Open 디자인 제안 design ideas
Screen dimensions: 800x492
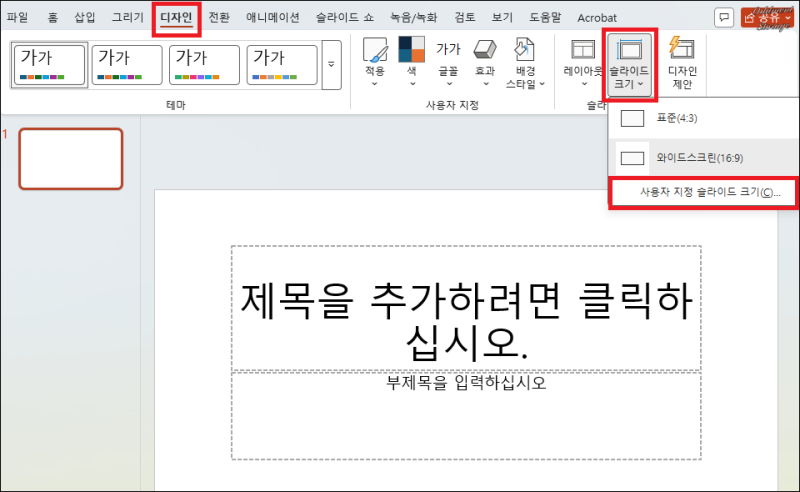click(x=682, y=64)
